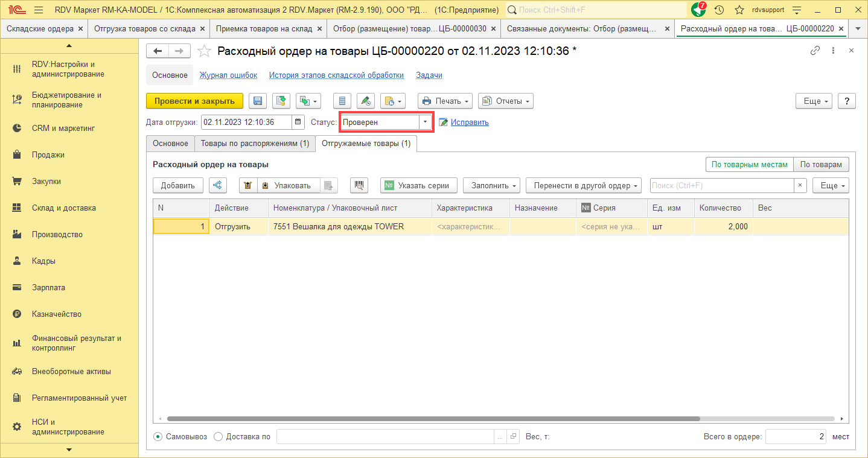
Task: Click the barcode scanner search icon
Action: [359, 185]
